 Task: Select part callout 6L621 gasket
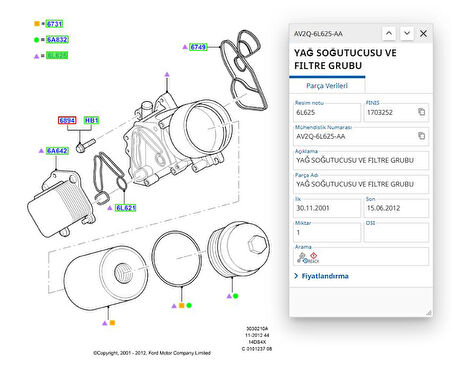pyautogui.click(x=125, y=208)
